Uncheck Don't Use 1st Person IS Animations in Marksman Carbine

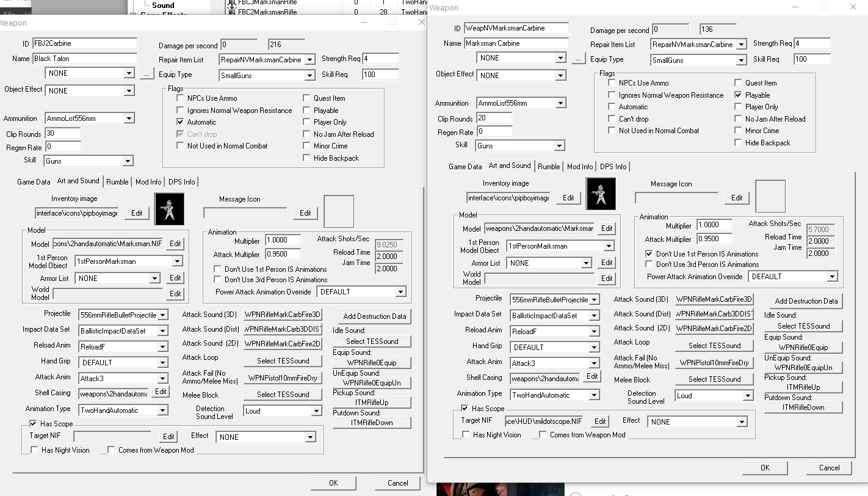[649, 254]
